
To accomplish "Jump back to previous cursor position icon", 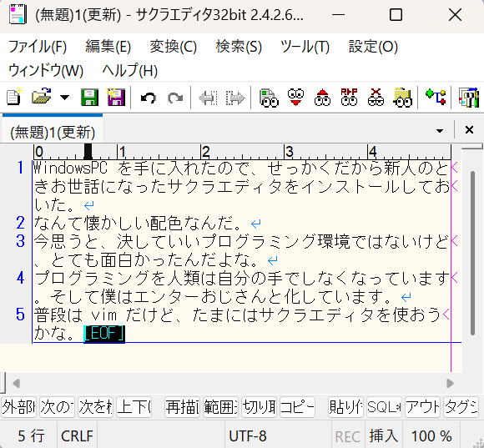I will [x=208, y=98].
